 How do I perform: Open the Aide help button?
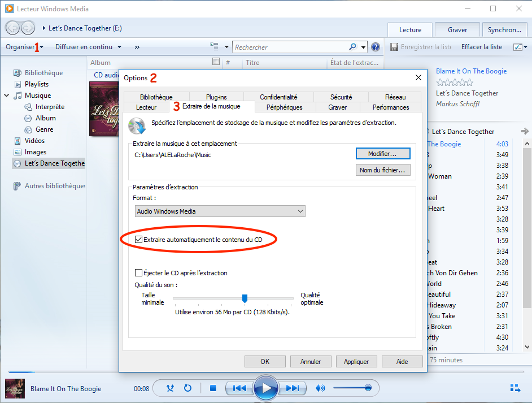coord(402,361)
